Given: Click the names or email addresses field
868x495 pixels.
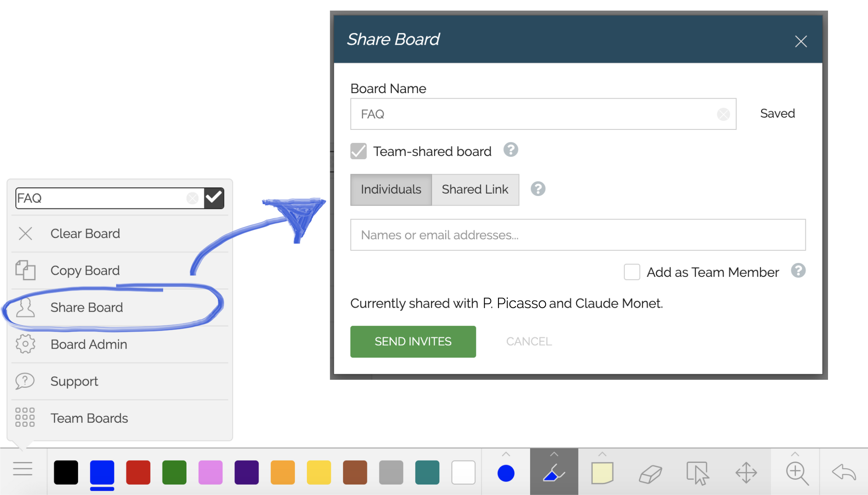Looking at the screenshot, I should pyautogui.click(x=577, y=235).
